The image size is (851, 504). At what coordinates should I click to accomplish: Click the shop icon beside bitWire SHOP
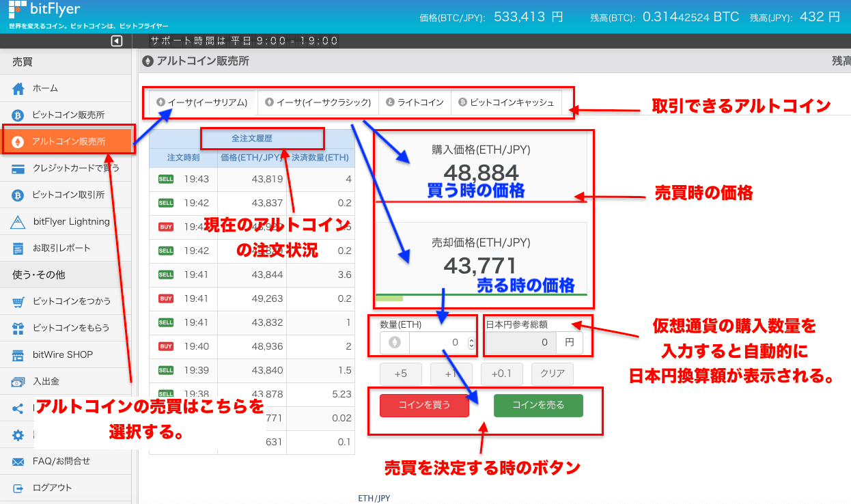[19, 355]
